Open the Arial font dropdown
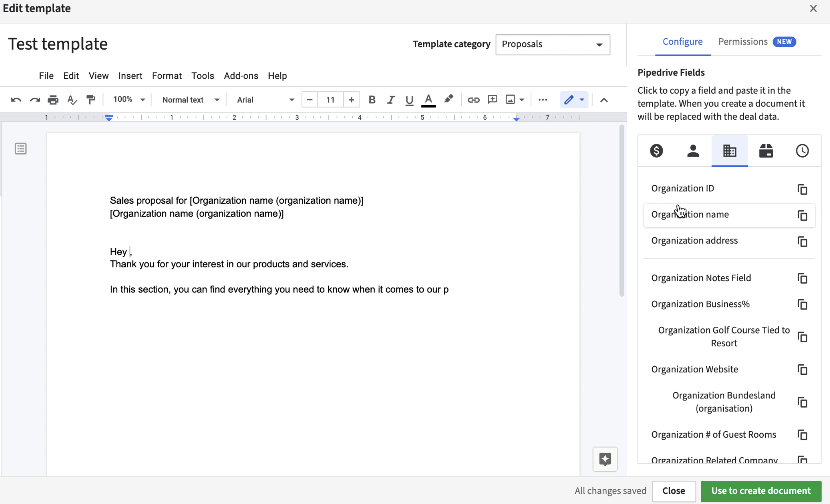 click(x=266, y=100)
